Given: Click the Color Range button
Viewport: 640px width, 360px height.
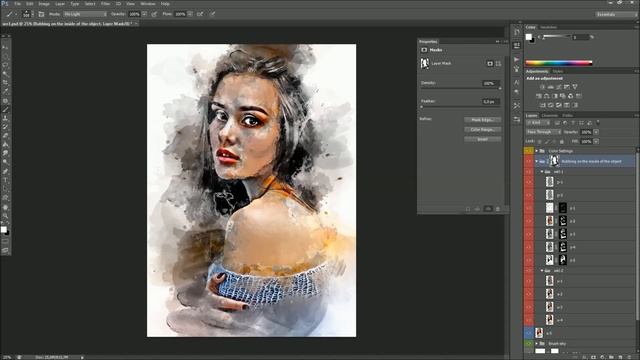Looking at the screenshot, I should click(x=482, y=130).
